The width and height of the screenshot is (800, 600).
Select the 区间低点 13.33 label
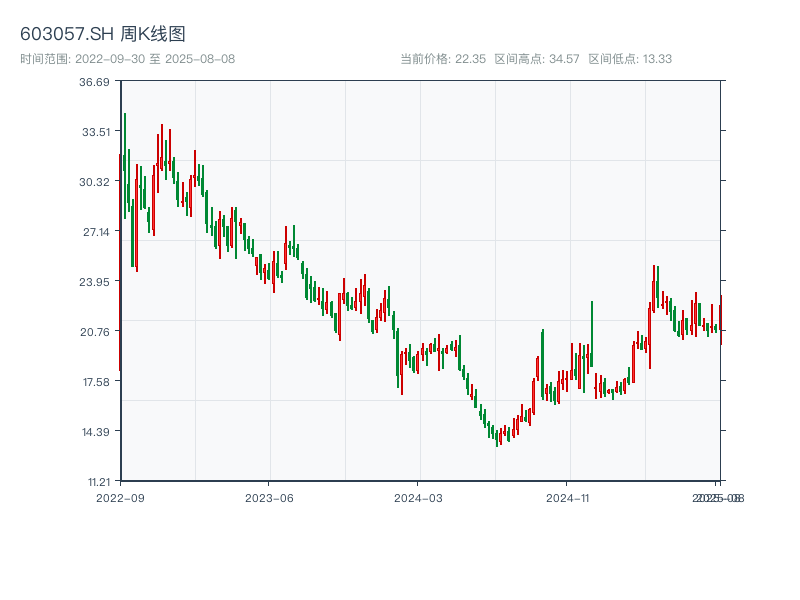(630, 59)
